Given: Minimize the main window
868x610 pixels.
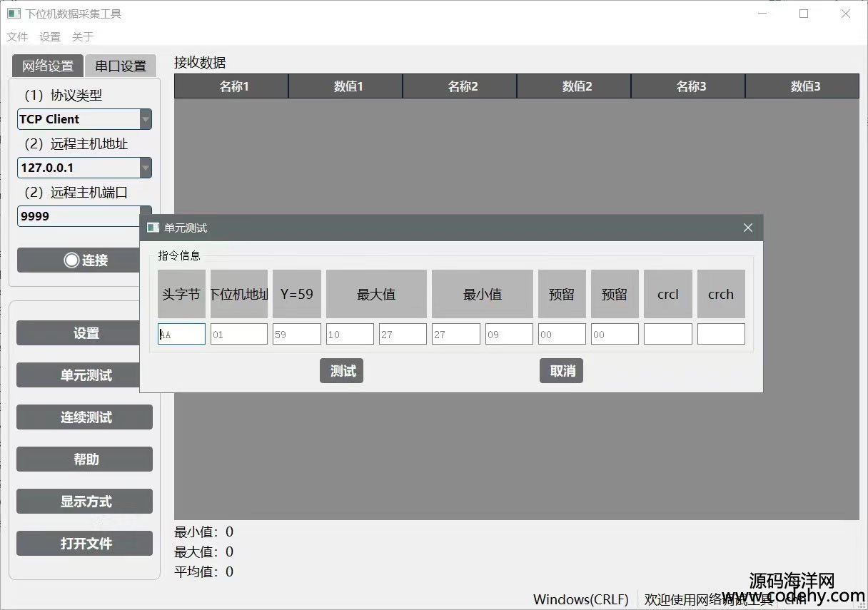Looking at the screenshot, I should pos(762,14).
